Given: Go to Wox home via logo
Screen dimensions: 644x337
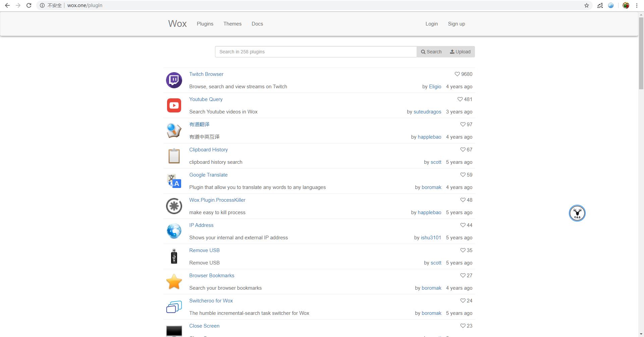Looking at the screenshot, I should coord(177,23).
